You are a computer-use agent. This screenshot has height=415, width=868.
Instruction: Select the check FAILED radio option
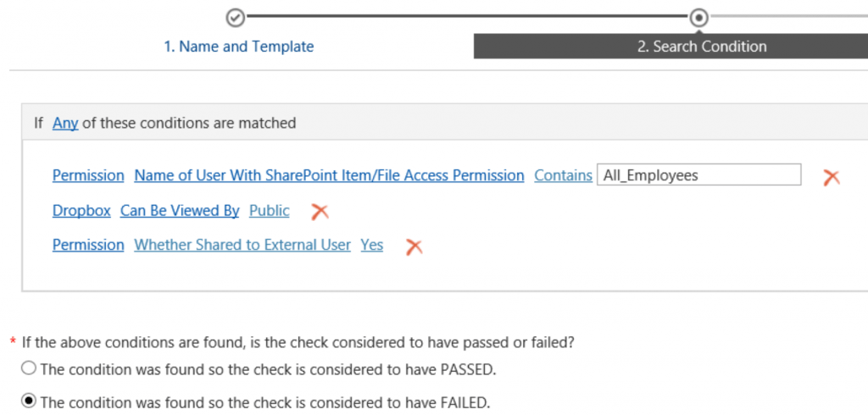pyautogui.click(x=28, y=400)
